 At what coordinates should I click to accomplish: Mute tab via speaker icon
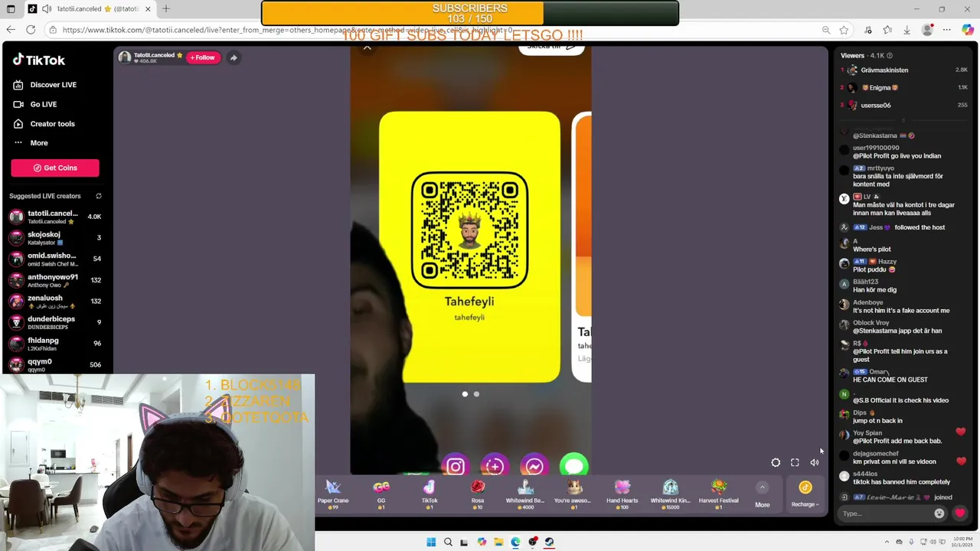click(47, 9)
